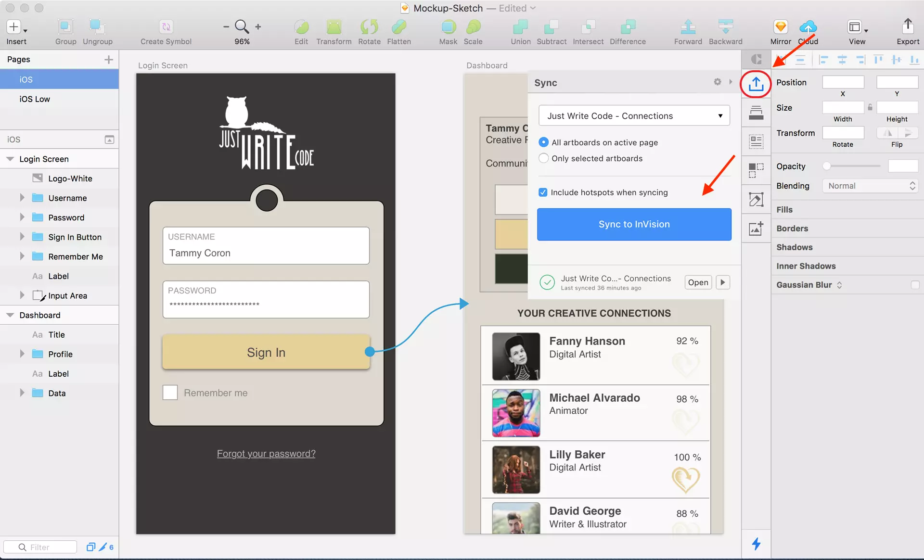Select the Remember Me layer
Viewport: 924px width, 560px height.
tap(59, 256)
